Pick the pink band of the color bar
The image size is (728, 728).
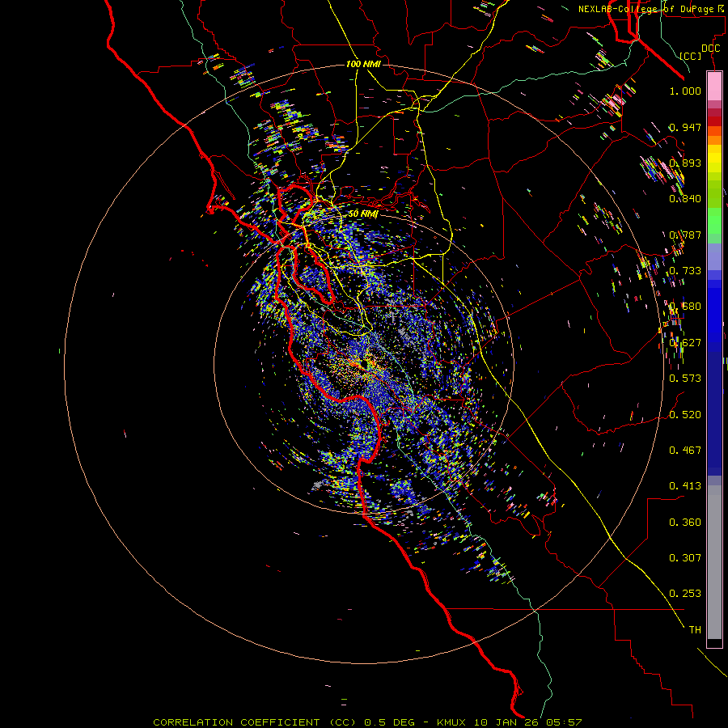click(714, 87)
